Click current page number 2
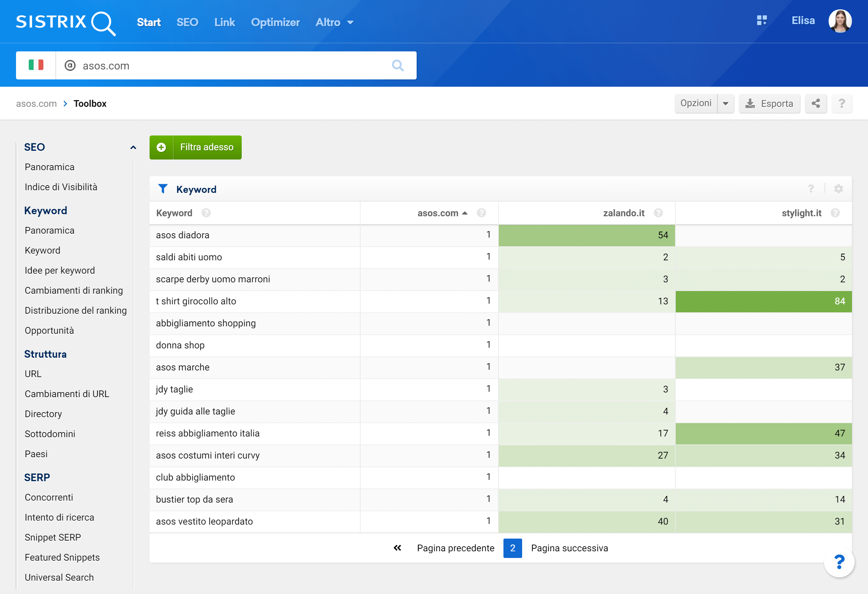The width and height of the screenshot is (868, 594). 513,548
